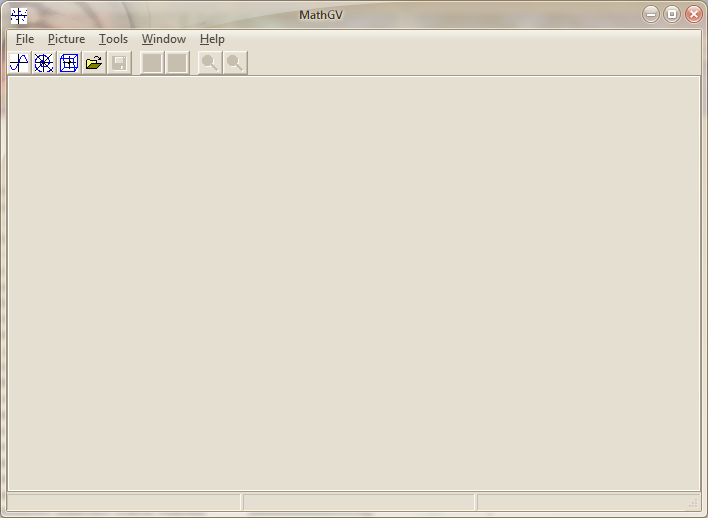The image size is (708, 518).
Task: Show the Help menu
Action: click(212, 39)
